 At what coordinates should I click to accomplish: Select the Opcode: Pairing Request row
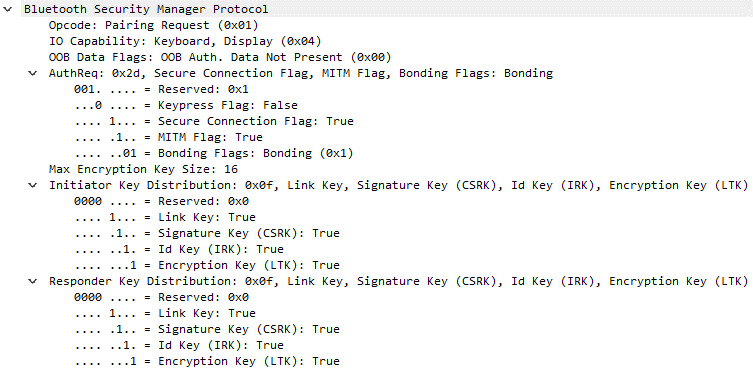(154, 25)
